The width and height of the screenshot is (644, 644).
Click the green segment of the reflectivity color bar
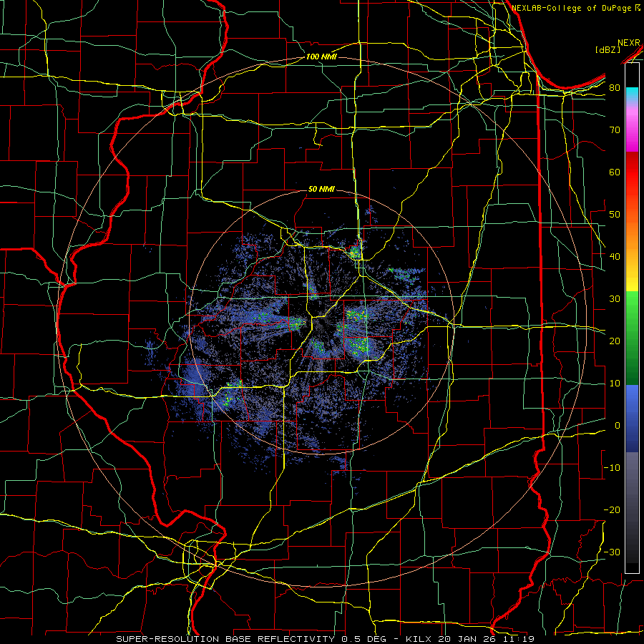632,338
